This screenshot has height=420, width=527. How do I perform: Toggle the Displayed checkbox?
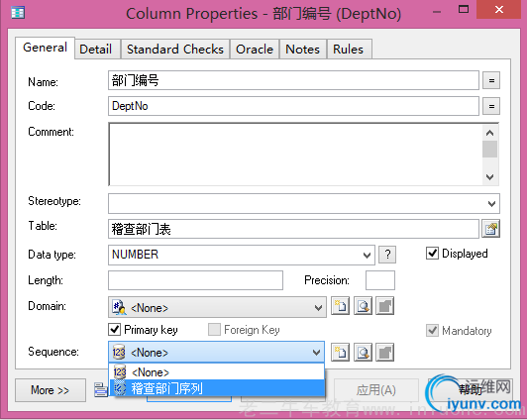(x=432, y=254)
